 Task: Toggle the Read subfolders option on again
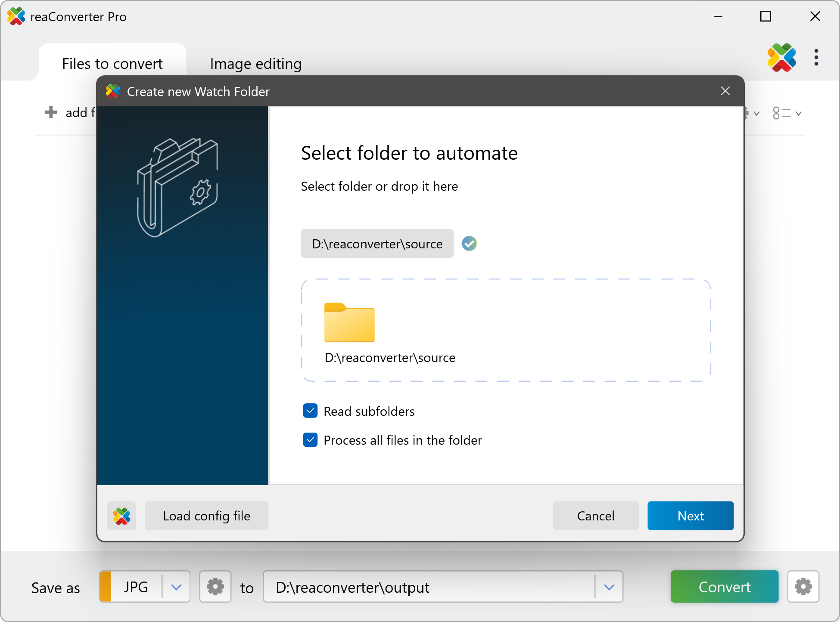(x=310, y=411)
